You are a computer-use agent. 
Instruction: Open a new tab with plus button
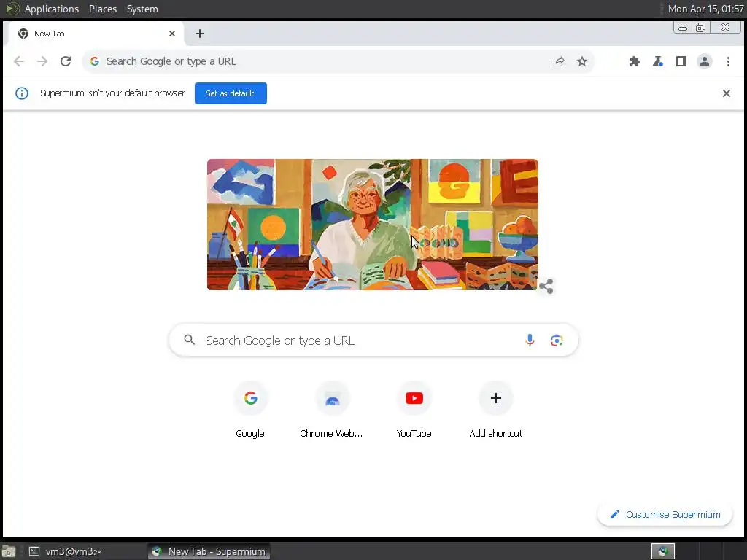(200, 34)
